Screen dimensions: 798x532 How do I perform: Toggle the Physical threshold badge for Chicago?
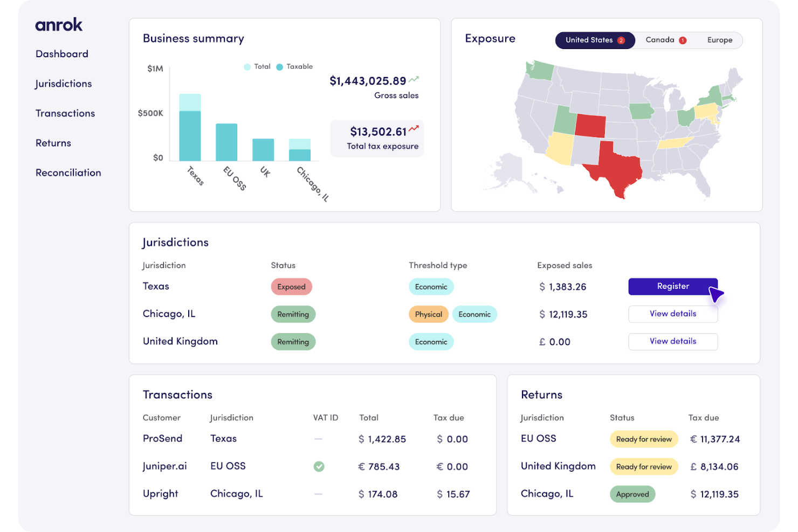[429, 314]
